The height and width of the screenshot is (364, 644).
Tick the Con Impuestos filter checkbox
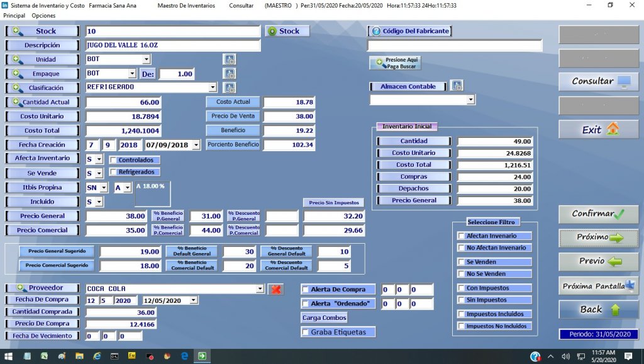coord(462,288)
